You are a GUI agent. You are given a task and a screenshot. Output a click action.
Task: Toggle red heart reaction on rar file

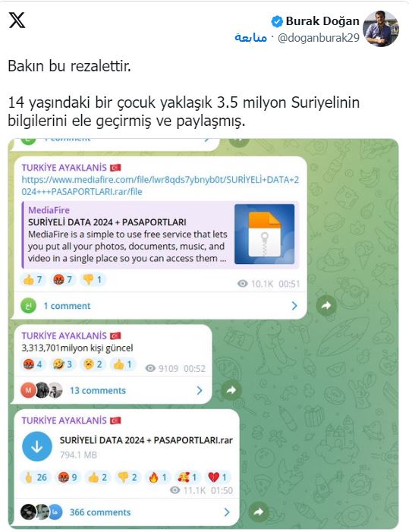coord(217,477)
